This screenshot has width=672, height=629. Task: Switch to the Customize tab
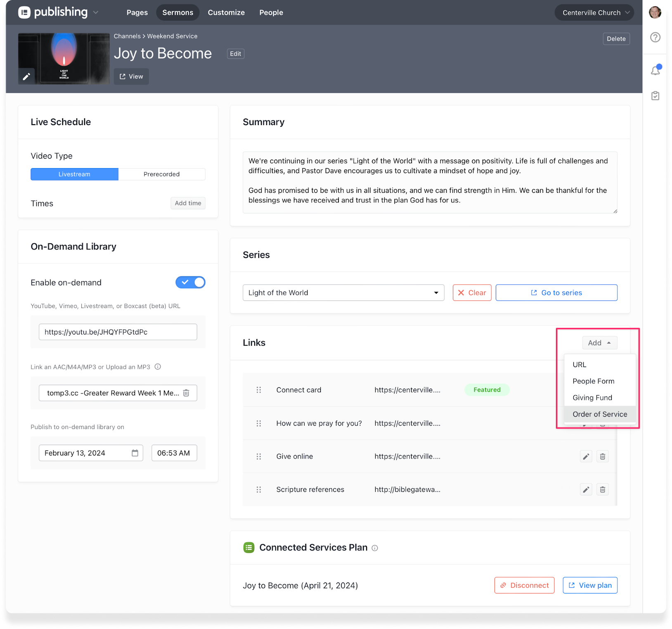pyautogui.click(x=226, y=13)
